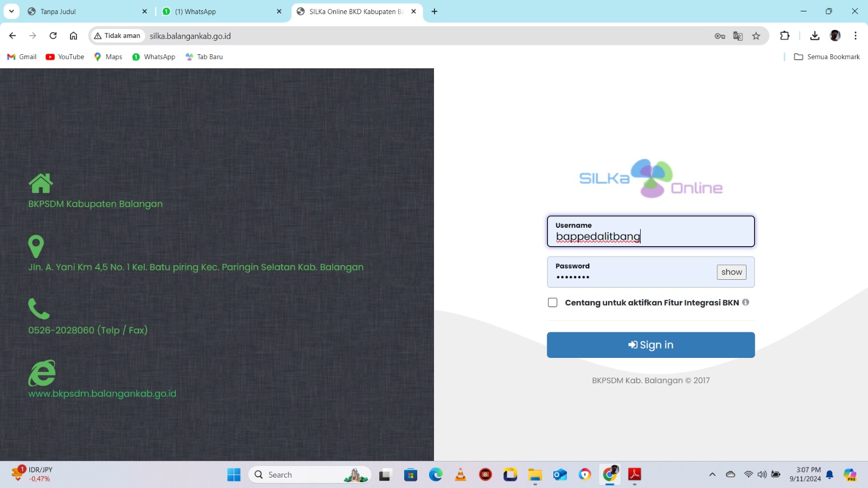
Task: Open the Gmail bookmark
Action: [x=22, y=56]
